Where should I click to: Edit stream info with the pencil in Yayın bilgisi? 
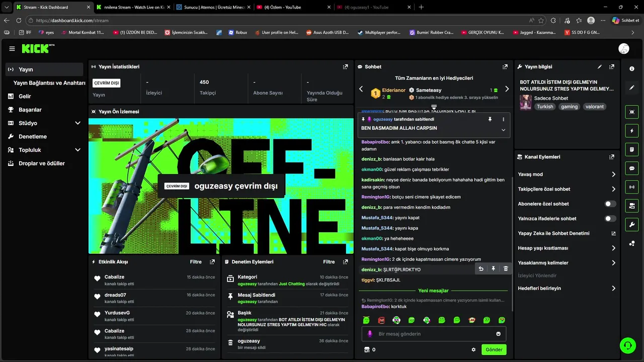tap(600, 66)
